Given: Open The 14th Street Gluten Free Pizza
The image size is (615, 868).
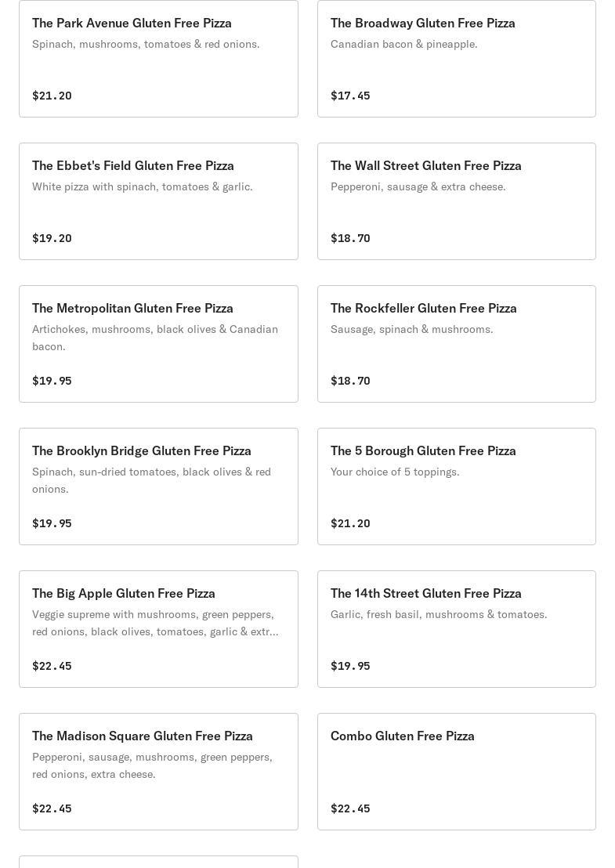Looking at the screenshot, I should pyautogui.click(x=425, y=594).
